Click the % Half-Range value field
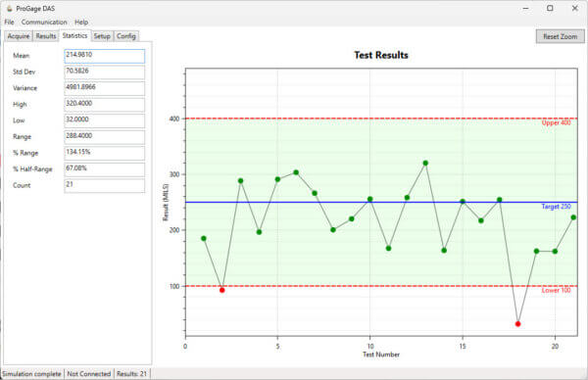588x380 pixels. [104, 169]
